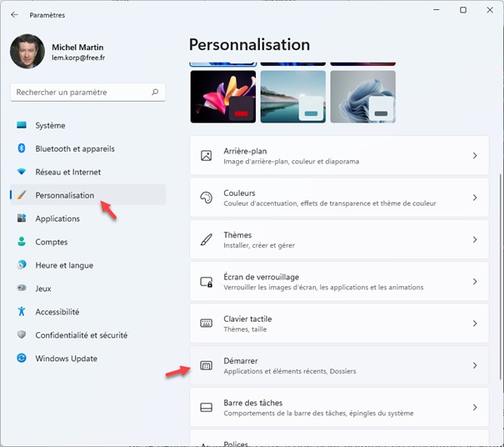Expand Arrière-plan settings via its chevron
The image size is (504, 447).
pyautogui.click(x=474, y=156)
